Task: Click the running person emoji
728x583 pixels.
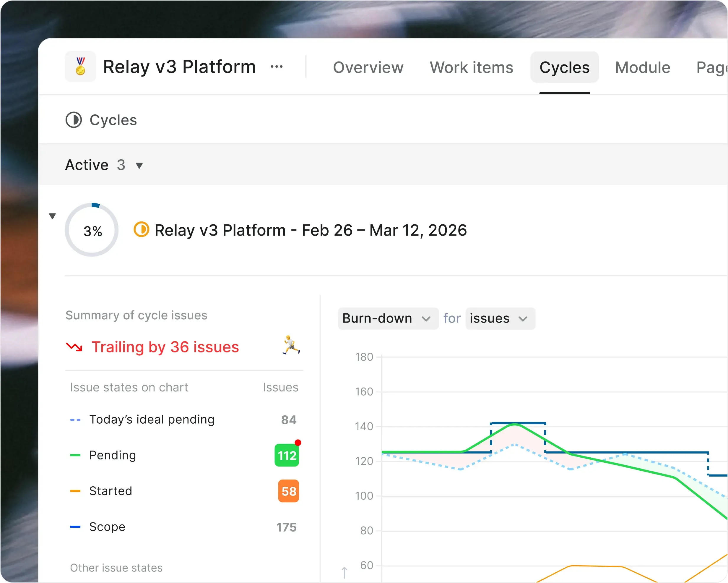Action: pos(291,345)
